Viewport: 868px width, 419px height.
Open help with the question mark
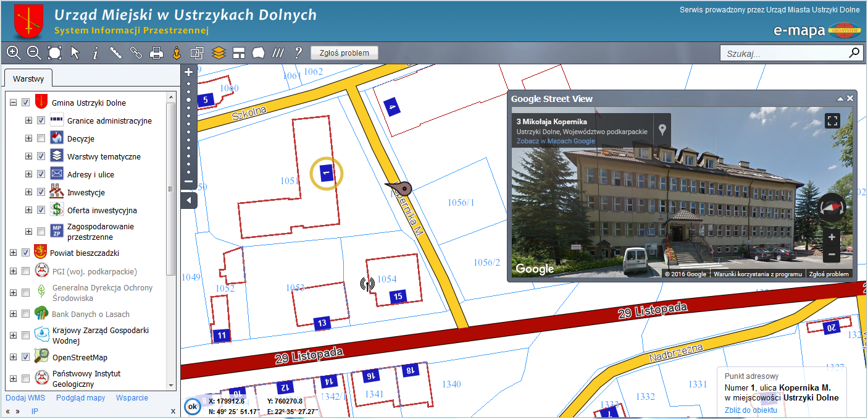click(298, 53)
